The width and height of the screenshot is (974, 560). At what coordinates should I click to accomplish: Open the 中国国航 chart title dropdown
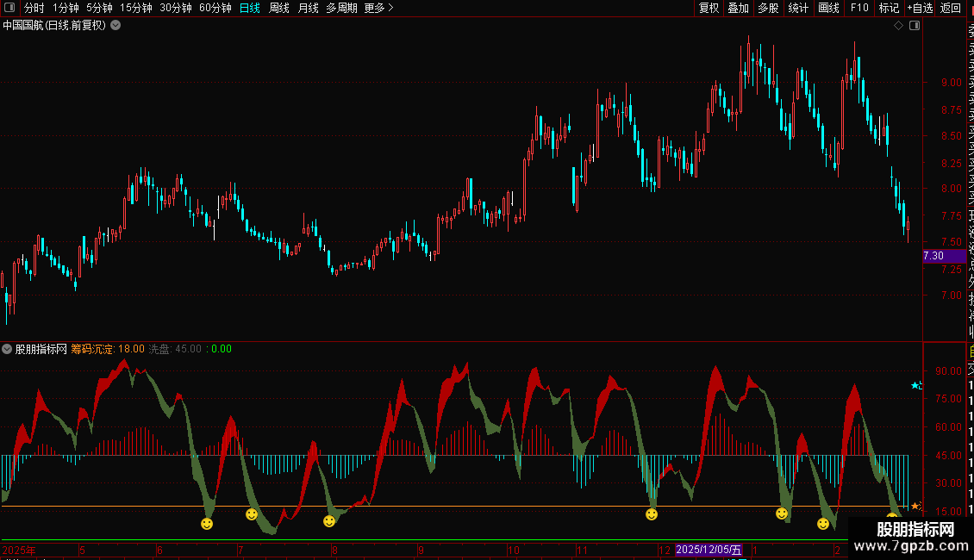(116, 26)
